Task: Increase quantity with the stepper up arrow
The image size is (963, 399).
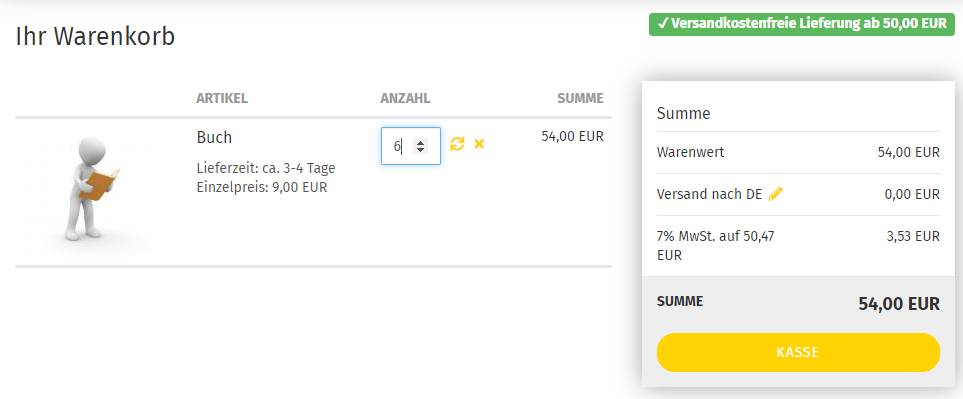Action: (x=420, y=142)
